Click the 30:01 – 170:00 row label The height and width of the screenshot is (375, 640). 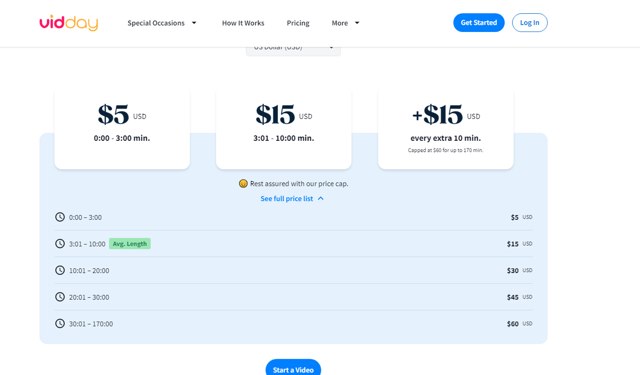coord(91,324)
